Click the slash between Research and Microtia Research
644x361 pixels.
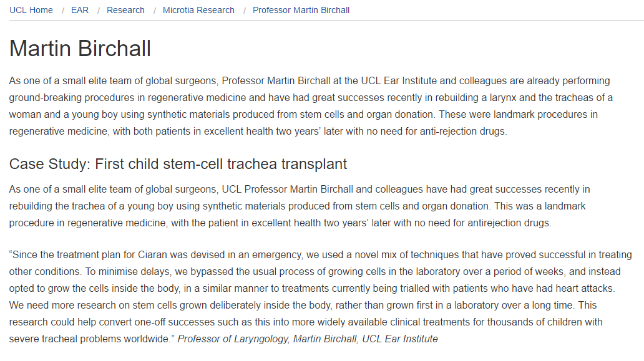coord(154,10)
